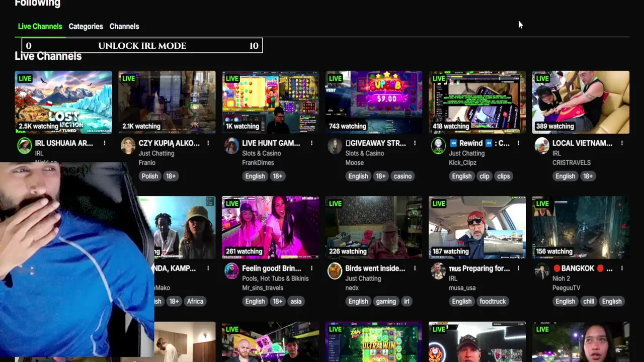Click CRISTRAVELS channel avatar
644x362 pixels.
point(542,146)
